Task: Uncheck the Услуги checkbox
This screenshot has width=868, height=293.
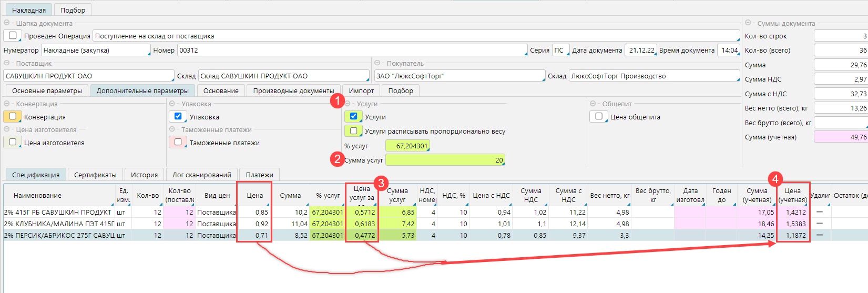Action: pyautogui.click(x=353, y=116)
